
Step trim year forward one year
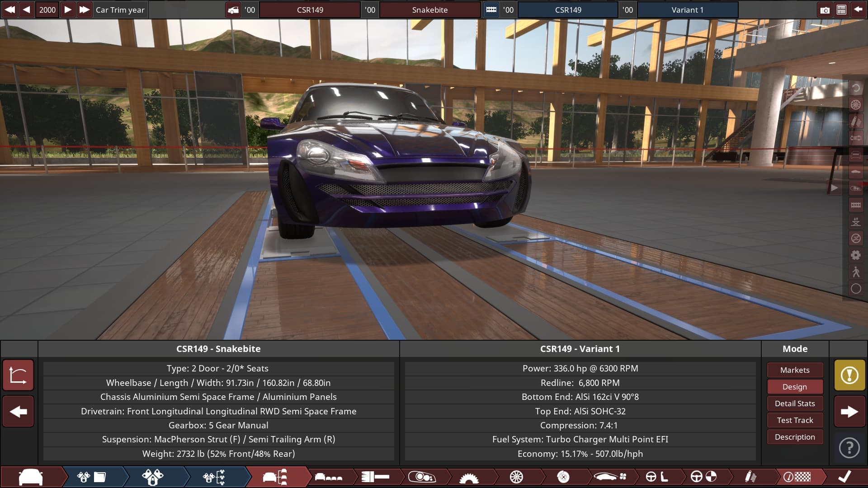(x=67, y=10)
